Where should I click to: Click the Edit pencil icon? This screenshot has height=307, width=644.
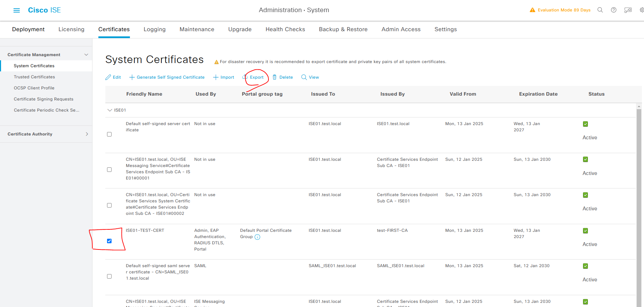[x=108, y=77]
